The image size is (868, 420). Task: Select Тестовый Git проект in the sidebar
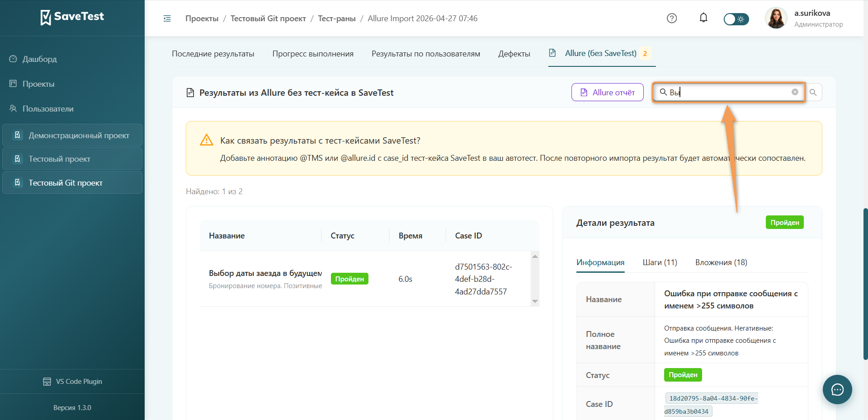click(72, 183)
